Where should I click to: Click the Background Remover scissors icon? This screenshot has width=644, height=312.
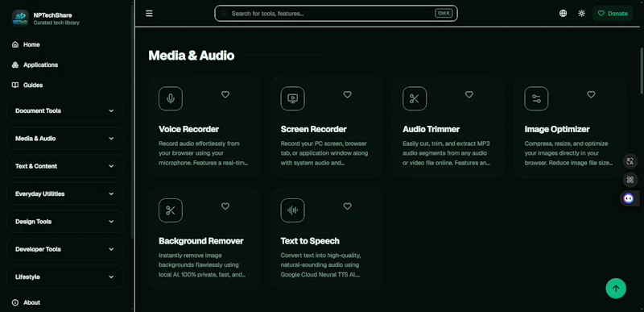tap(171, 210)
